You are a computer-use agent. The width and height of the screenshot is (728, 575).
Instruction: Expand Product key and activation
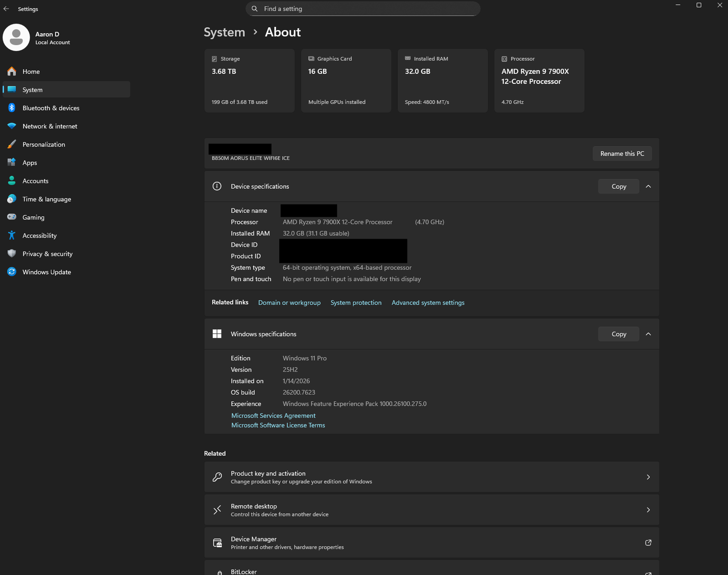431,477
